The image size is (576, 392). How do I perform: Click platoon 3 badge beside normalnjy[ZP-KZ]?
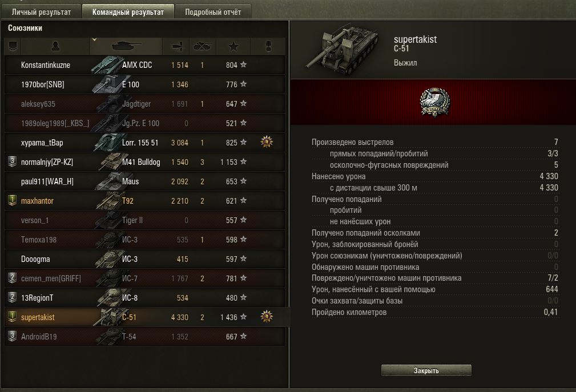pyautogui.click(x=12, y=161)
